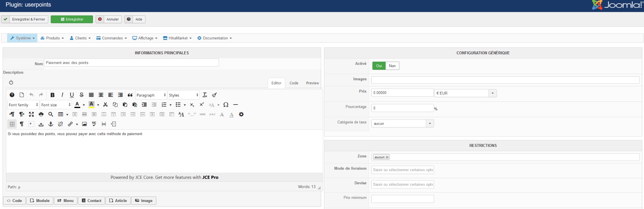This screenshot has width=644, height=209.
Task: Switch to left-to-right text direction
Action: coord(12,115)
